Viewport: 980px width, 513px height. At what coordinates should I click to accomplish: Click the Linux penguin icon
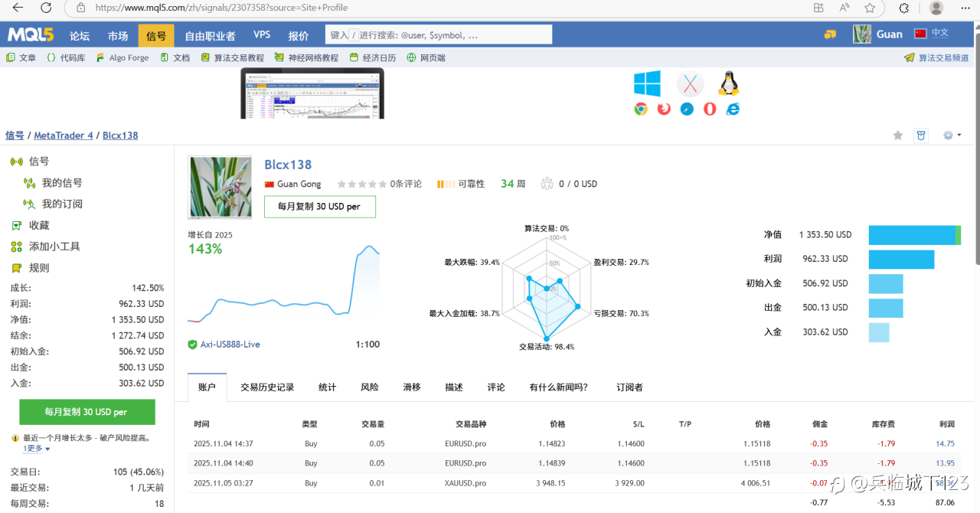click(728, 83)
